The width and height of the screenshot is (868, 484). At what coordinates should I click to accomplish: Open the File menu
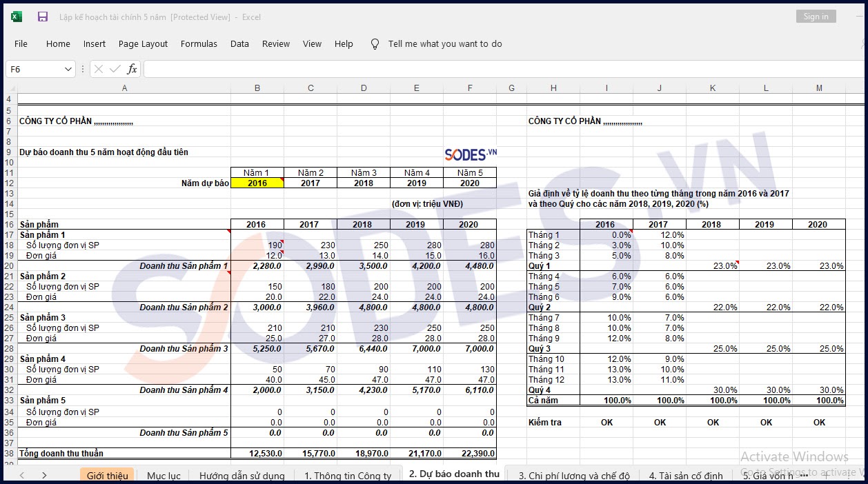pos(21,44)
